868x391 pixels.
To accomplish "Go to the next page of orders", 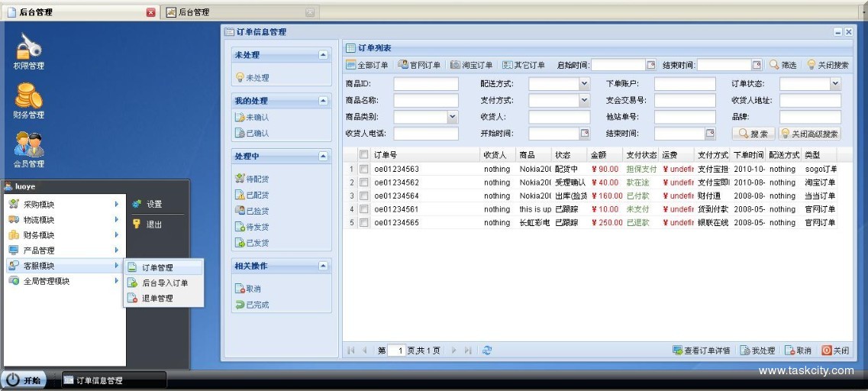I will coord(454,350).
